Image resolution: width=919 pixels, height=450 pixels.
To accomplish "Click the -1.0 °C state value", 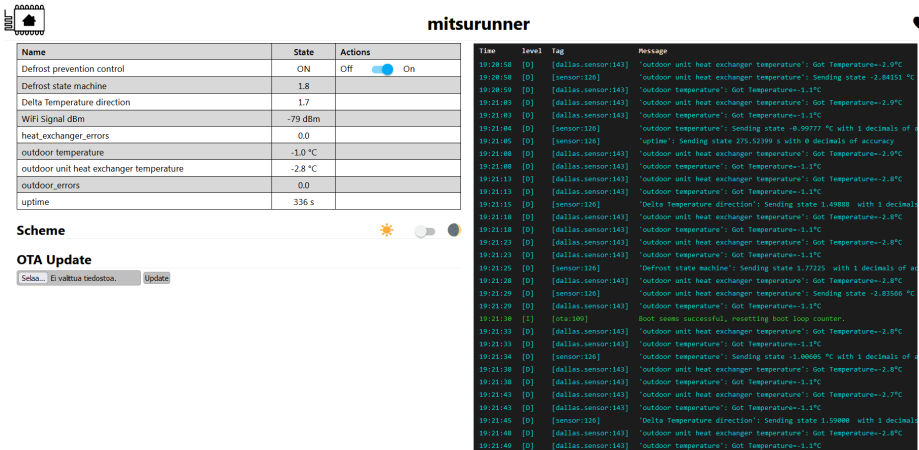I will click(x=304, y=152).
